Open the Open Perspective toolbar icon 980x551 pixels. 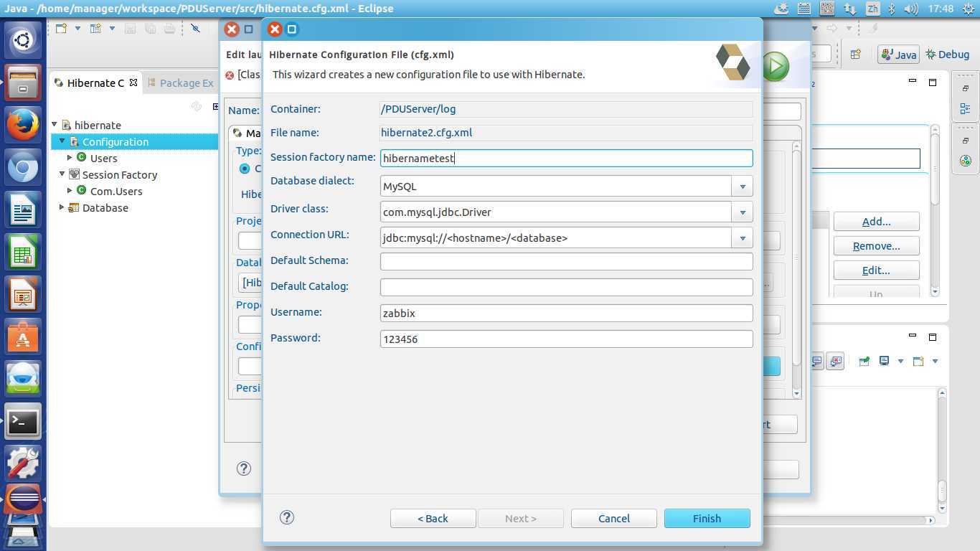coord(855,54)
